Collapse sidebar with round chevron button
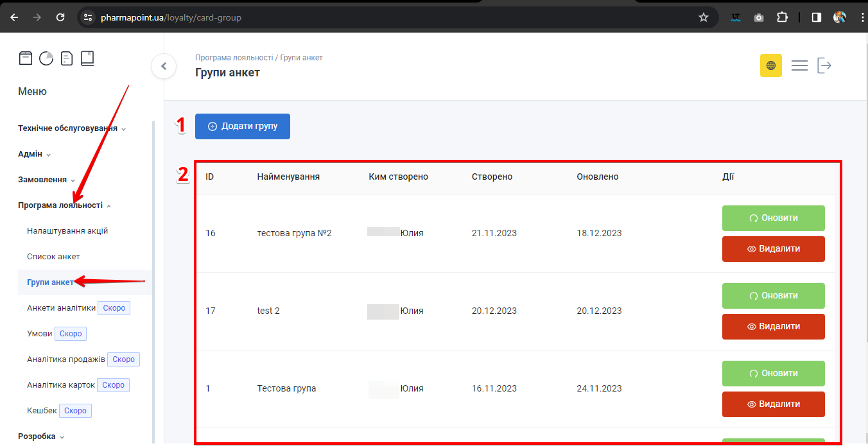This screenshot has width=868, height=448. (164, 66)
